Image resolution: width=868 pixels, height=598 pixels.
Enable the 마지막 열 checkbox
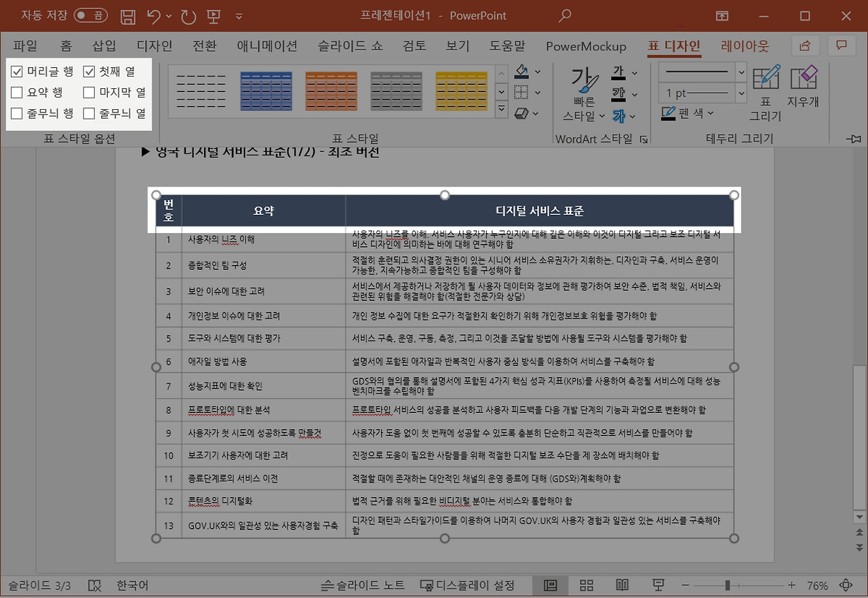pyautogui.click(x=89, y=92)
